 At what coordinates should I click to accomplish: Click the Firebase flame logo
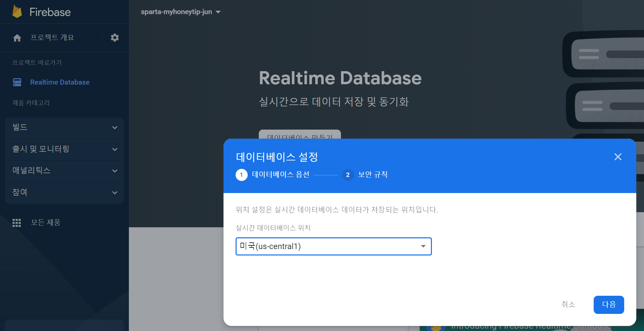[17, 12]
